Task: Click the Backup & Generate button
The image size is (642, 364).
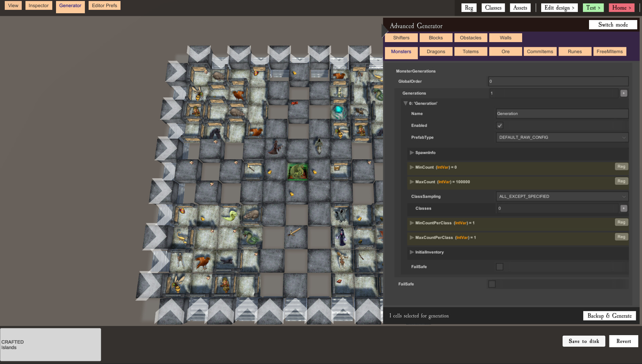Action: 609,315
